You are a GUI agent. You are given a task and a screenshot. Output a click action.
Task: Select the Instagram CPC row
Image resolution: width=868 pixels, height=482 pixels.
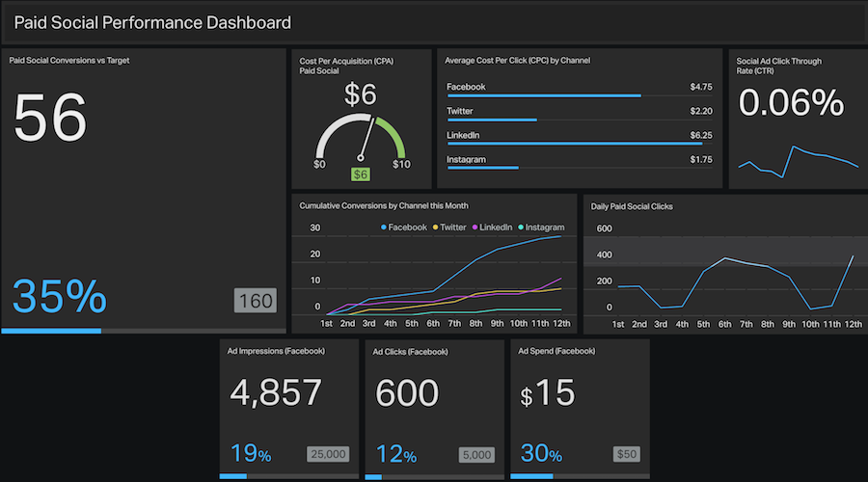[580, 162]
